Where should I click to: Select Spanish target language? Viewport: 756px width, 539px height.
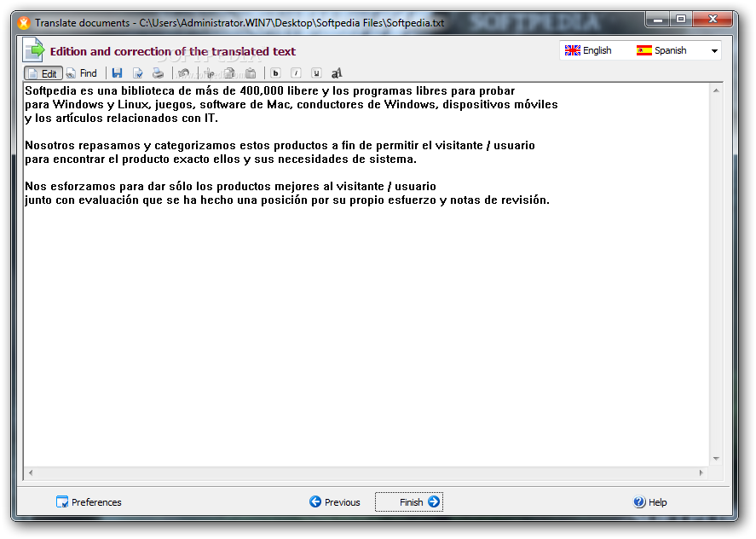661,50
